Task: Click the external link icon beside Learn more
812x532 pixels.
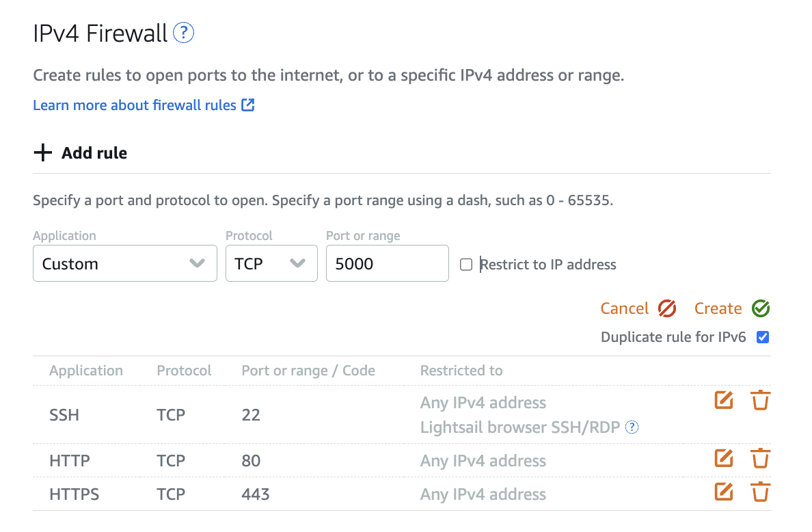Action: tap(248, 105)
